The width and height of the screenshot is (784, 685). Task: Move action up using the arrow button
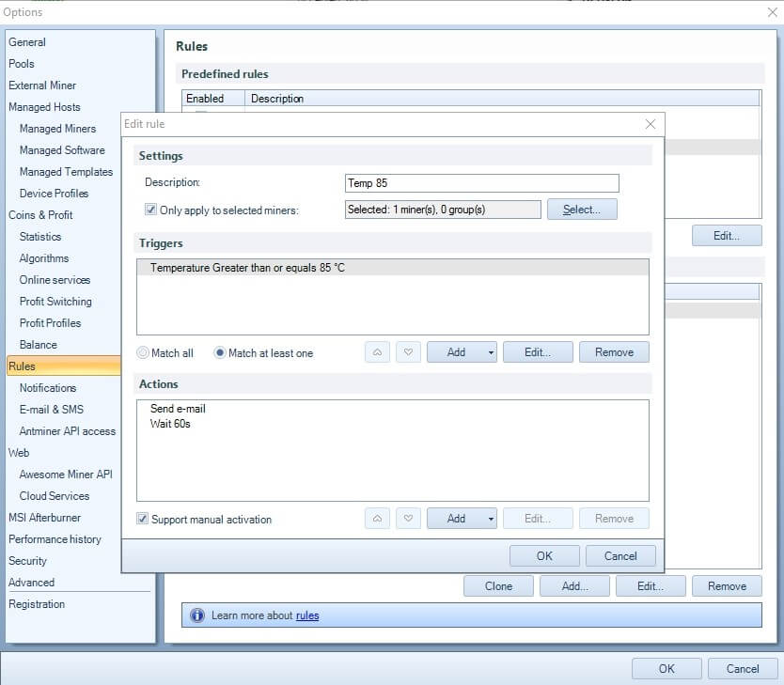pyautogui.click(x=378, y=519)
